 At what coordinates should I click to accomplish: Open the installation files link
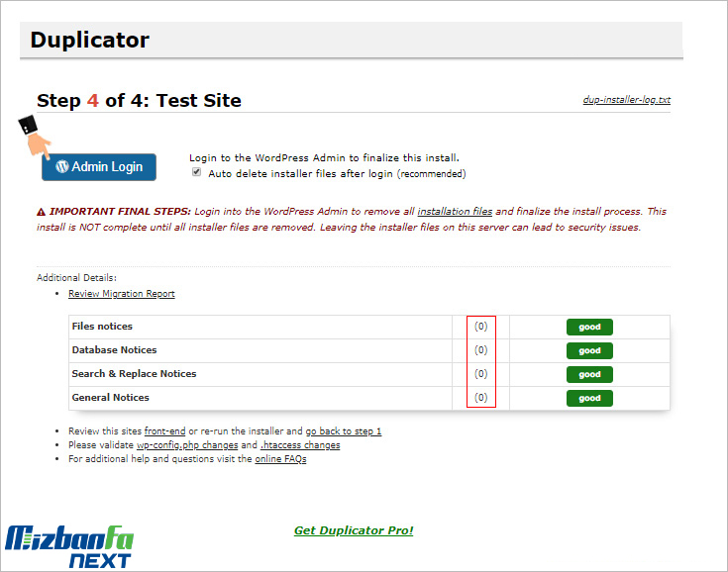[x=455, y=212]
